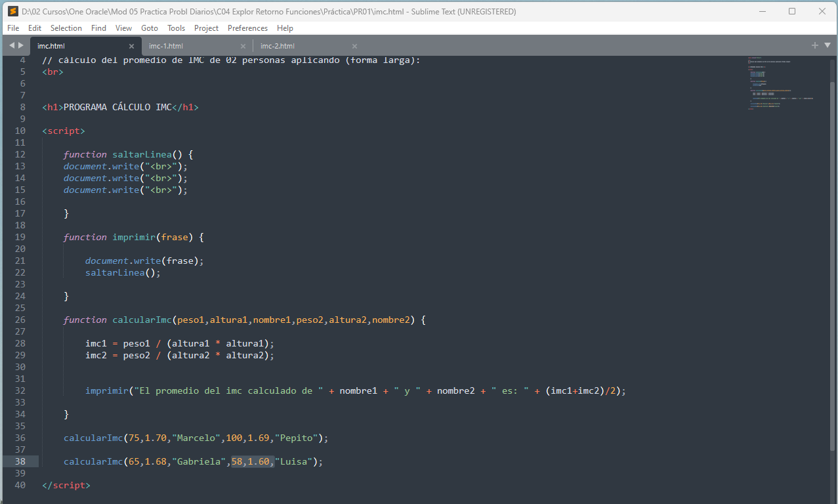Click the "Pepito" string on line 36
Image resolution: width=838 pixels, height=504 pixels.
[x=296, y=438]
